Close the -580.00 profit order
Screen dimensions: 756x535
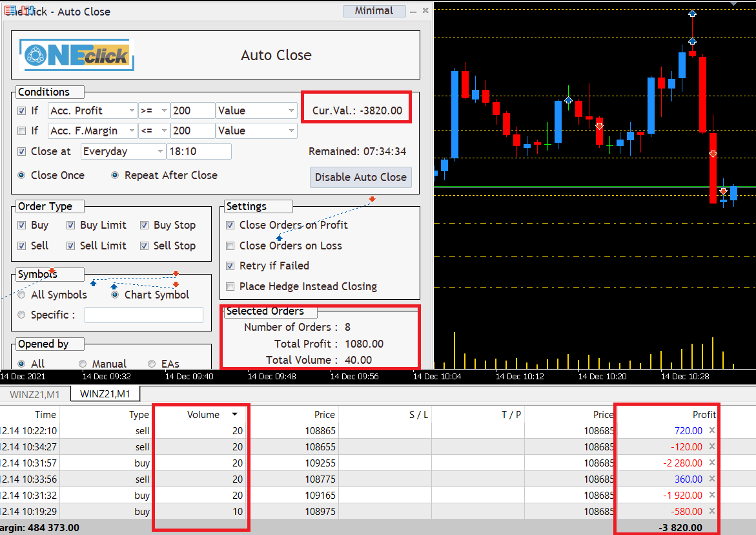pos(712,511)
